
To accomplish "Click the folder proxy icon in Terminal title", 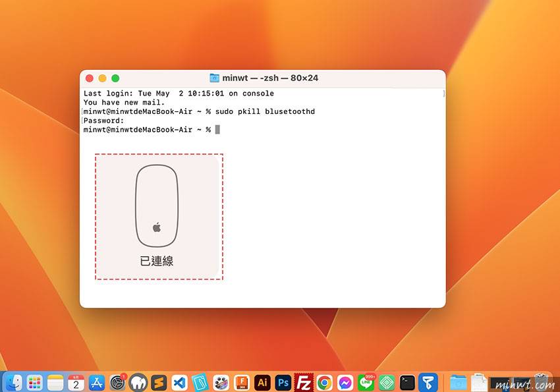I will [x=214, y=78].
